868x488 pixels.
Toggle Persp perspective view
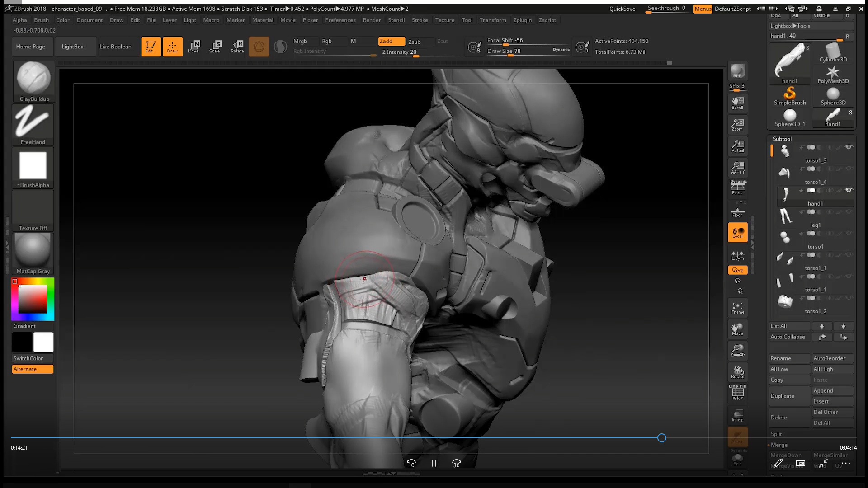[737, 188]
